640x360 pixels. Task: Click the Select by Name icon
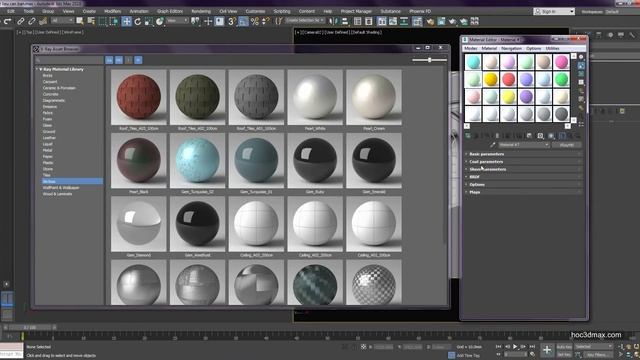(91, 21)
